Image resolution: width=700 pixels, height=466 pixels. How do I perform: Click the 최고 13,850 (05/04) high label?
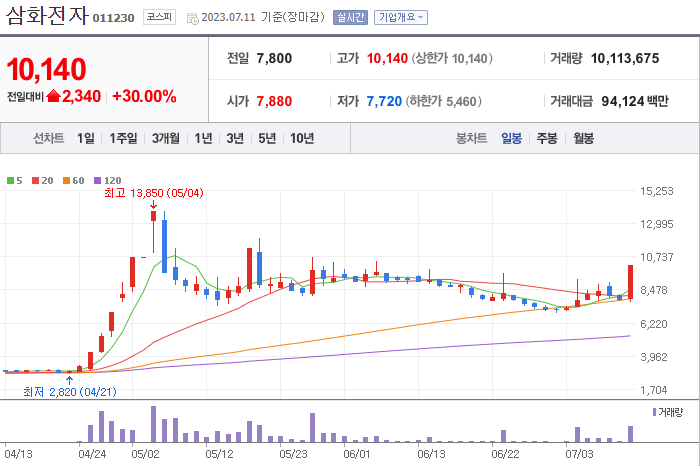[x=154, y=193]
